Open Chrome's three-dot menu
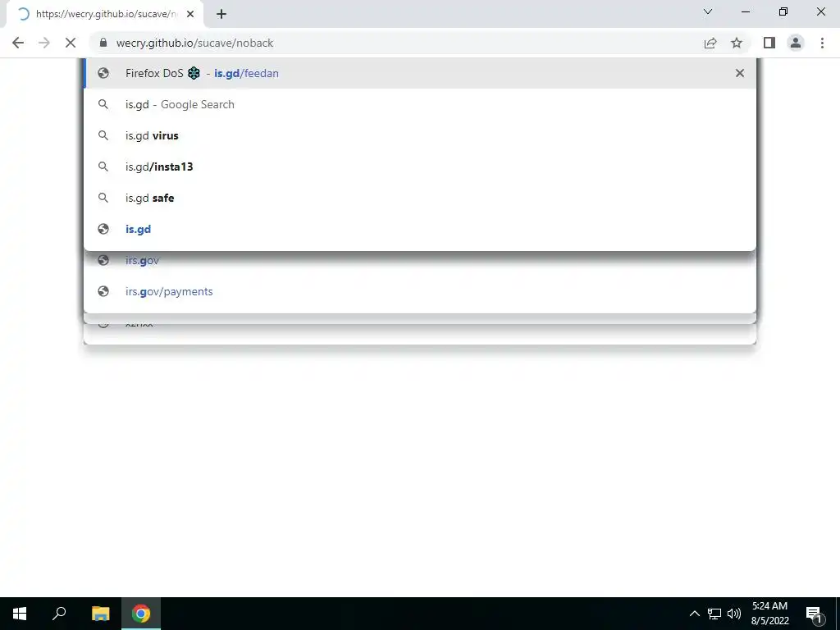Screen dimensions: 840x630 pos(822,43)
